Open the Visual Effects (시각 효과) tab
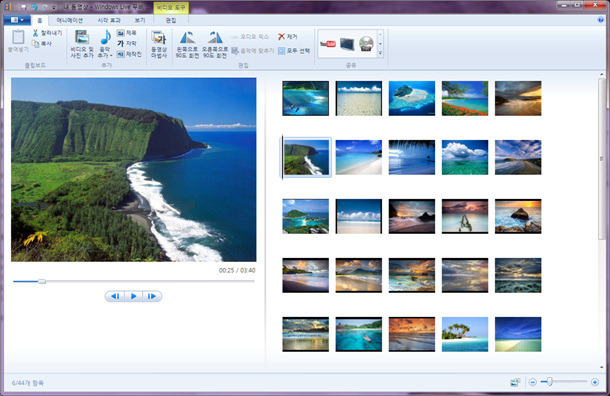The height and width of the screenshot is (396, 610). pyautogui.click(x=109, y=20)
